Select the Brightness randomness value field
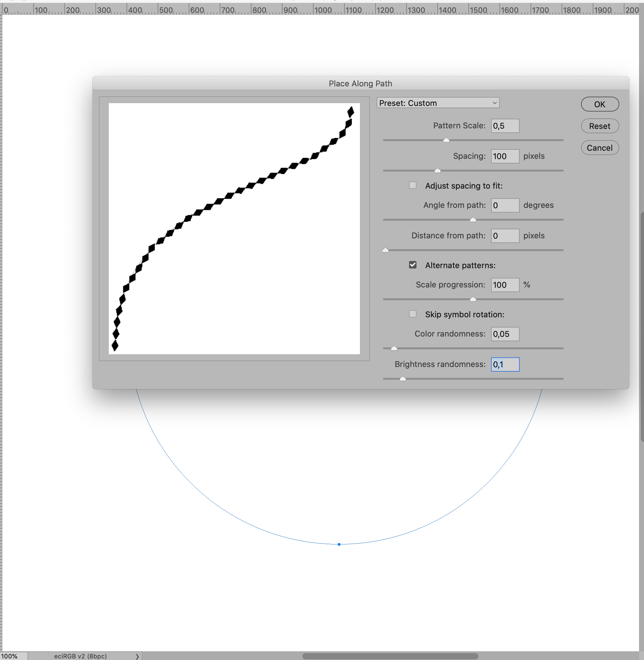The image size is (644, 660). 505,364
